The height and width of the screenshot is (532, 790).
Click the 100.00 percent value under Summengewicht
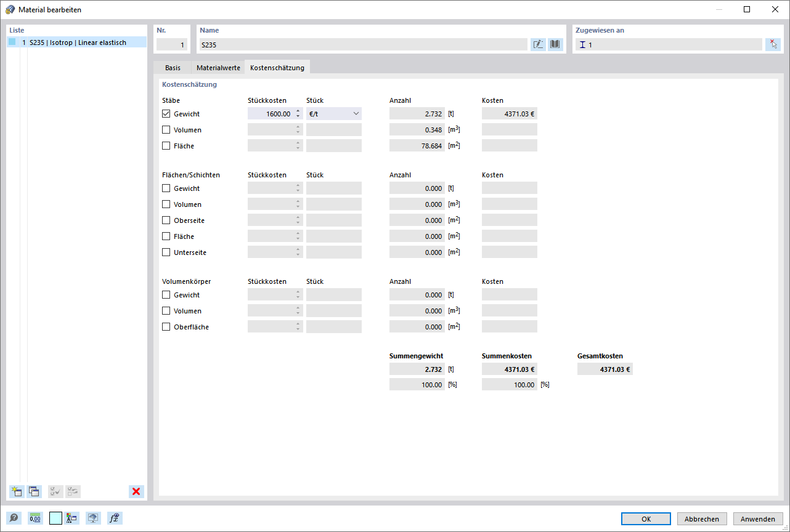tap(417, 385)
